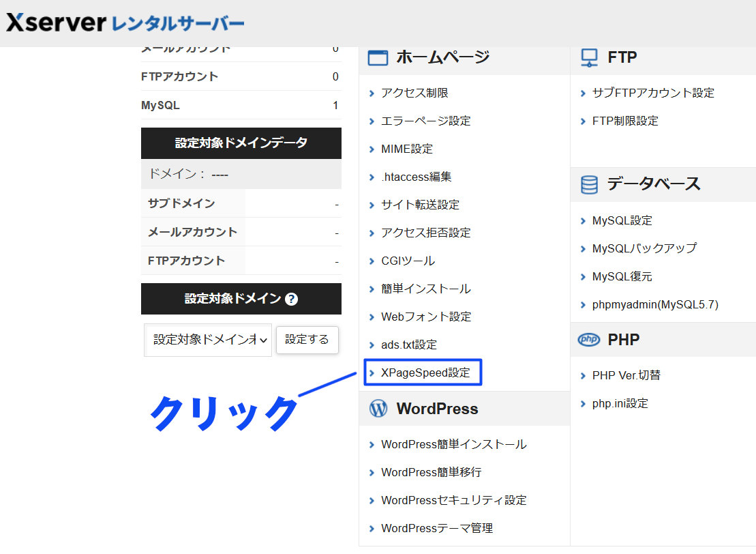
Task: Open .htaccess編集 link
Action: pos(416,177)
